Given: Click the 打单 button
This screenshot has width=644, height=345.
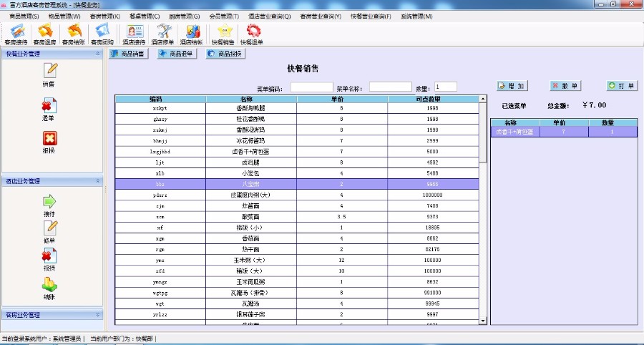Looking at the screenshot, I should coord(622,86).
